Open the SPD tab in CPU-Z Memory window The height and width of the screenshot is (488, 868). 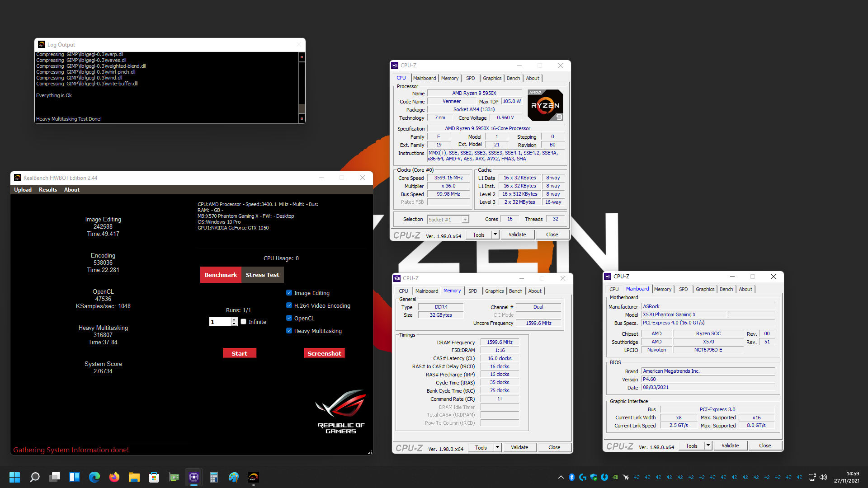[473, 291]
